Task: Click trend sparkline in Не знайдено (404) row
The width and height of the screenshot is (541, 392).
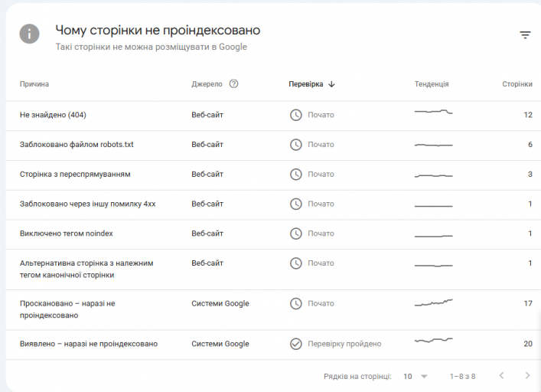Action: pos(433,112)
